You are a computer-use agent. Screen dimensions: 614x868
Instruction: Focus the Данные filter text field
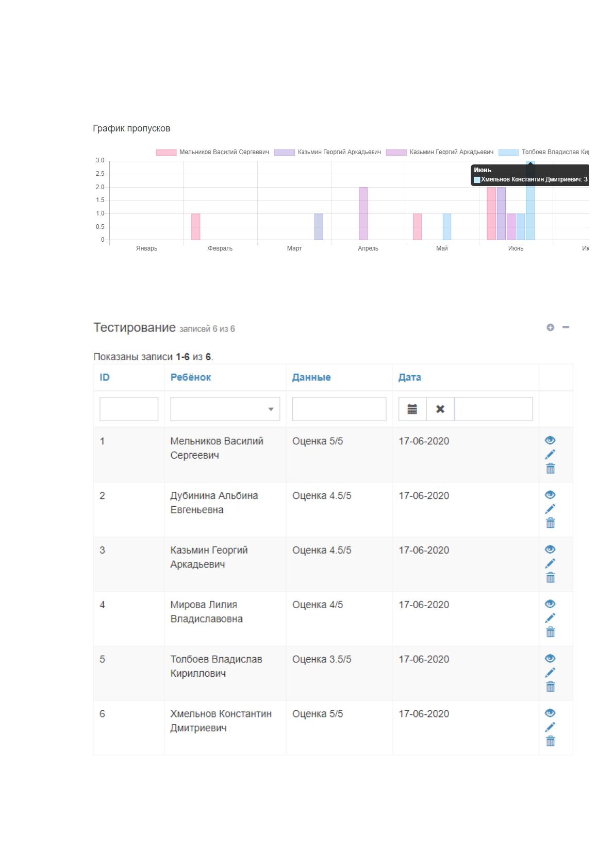tap(339, 409)
